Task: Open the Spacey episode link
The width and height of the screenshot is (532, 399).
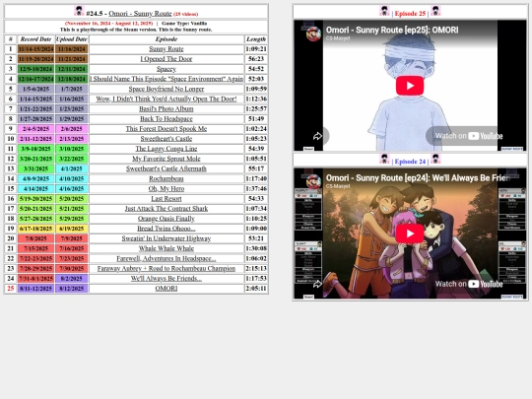Action: point(166,69)
